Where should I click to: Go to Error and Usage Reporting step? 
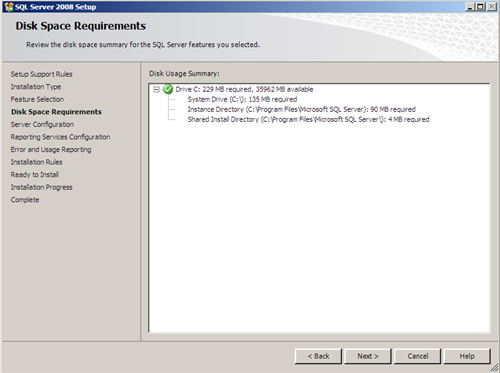pos(51,150)
